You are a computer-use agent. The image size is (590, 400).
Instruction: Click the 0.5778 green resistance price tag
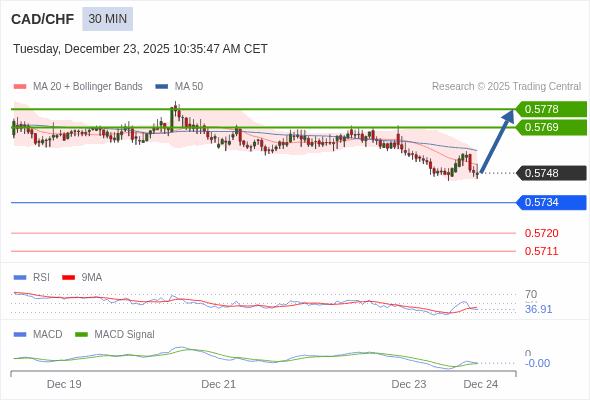tap(551, 109)
